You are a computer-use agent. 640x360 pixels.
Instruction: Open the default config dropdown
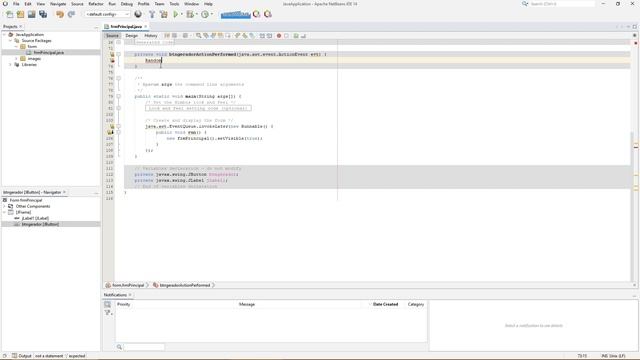click(107, 14)
